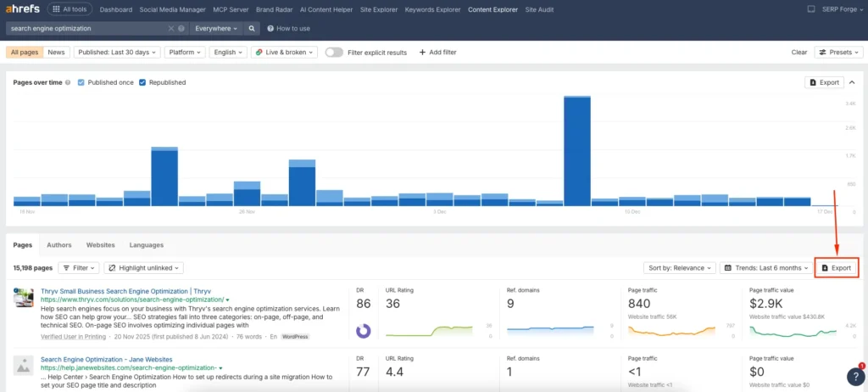Click the help icon in the search field
The image size is (868, 392).
182,28
